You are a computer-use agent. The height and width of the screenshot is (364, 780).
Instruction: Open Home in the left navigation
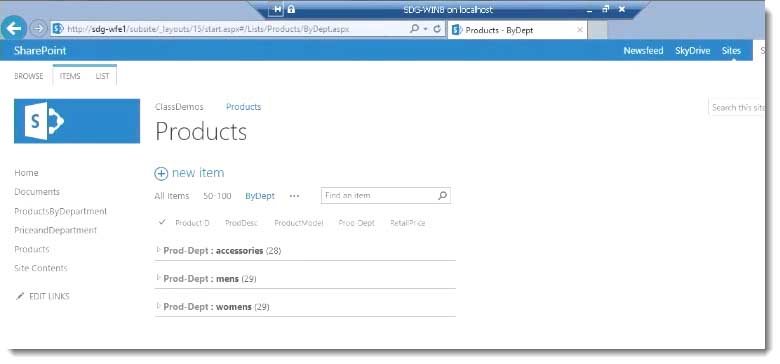pyautogui.click(x=26, y=173)
